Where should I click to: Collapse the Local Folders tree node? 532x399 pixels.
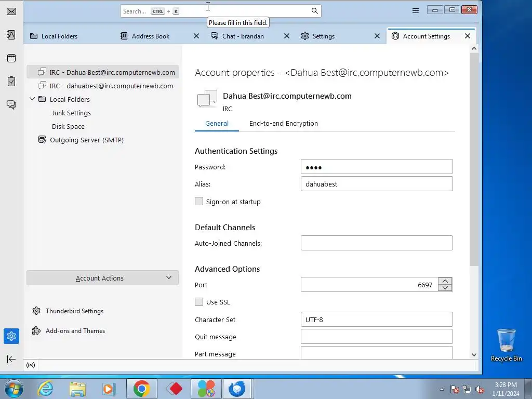pyautogui.click(x=32, y=99)
